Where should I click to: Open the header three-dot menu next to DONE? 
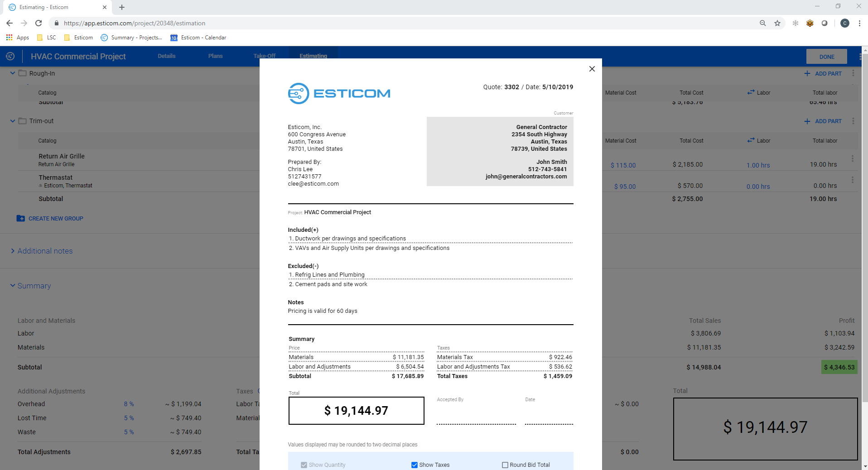860,57
